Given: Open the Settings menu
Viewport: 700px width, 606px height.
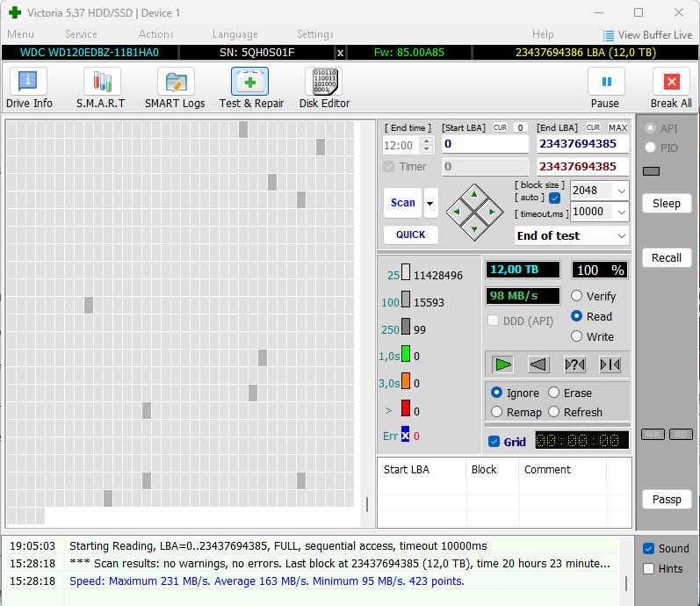Looking at the screenshot, I should (314, 34).
